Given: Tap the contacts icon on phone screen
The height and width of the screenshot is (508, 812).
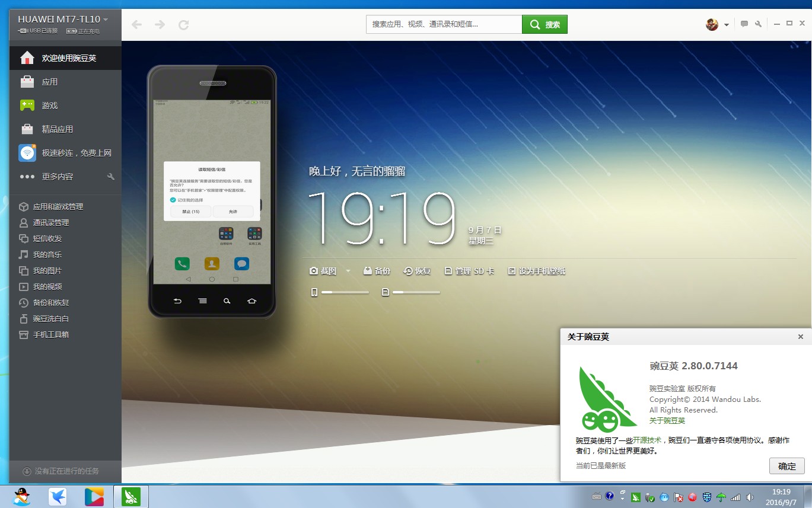Looking at the screenshot, I should point(212,264).
